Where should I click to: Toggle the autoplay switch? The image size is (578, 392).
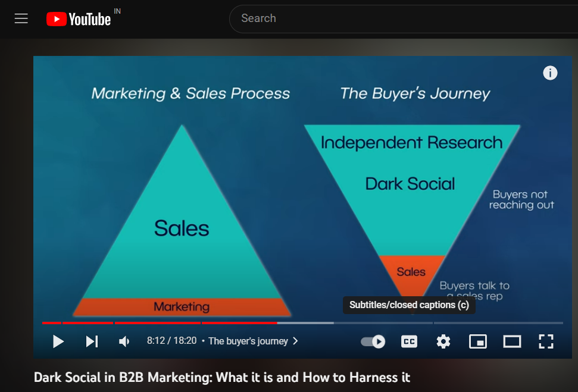(x=373, y=341)
